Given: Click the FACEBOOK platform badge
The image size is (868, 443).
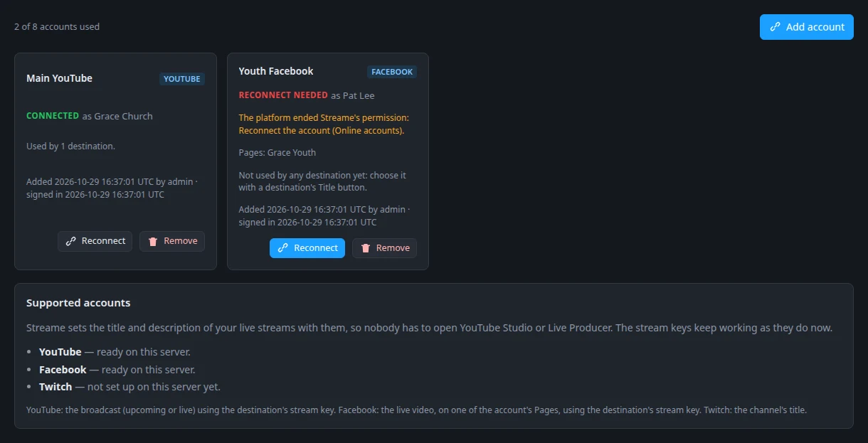Looking at the screenshot, I should pos(392,72).
